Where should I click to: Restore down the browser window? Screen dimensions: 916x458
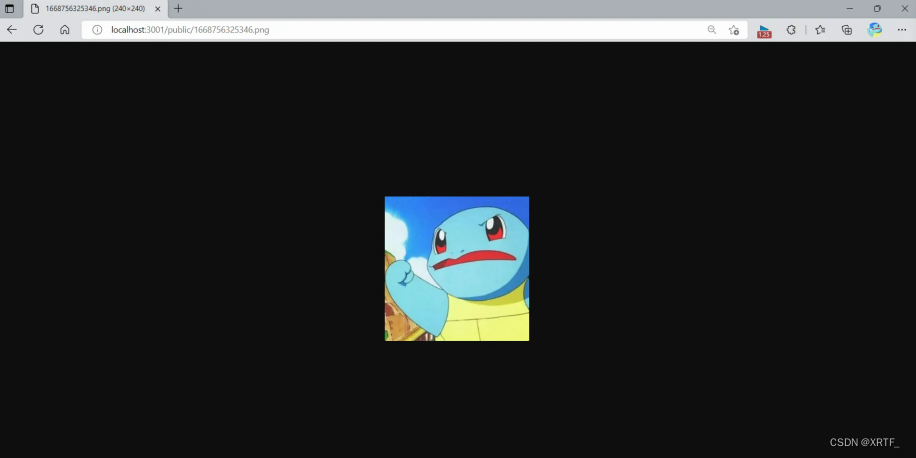(x=877, y=9)
